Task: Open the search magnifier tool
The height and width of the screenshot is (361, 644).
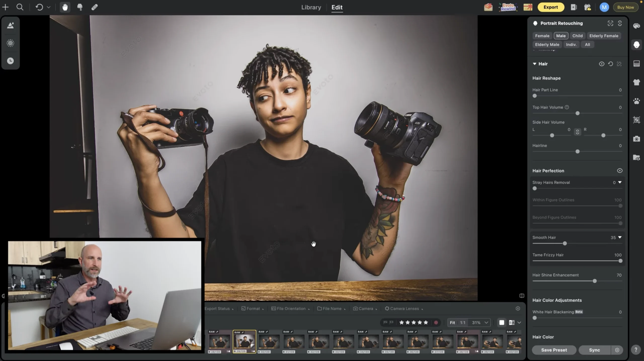Action: 20,7
